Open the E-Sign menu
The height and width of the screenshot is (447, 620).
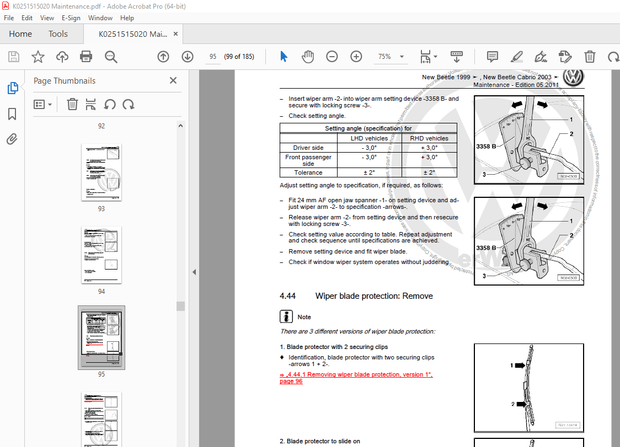point(71,18)
